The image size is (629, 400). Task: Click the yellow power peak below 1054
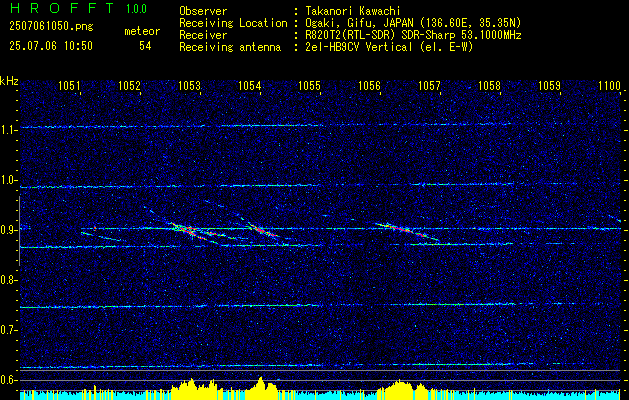[261, 388]
